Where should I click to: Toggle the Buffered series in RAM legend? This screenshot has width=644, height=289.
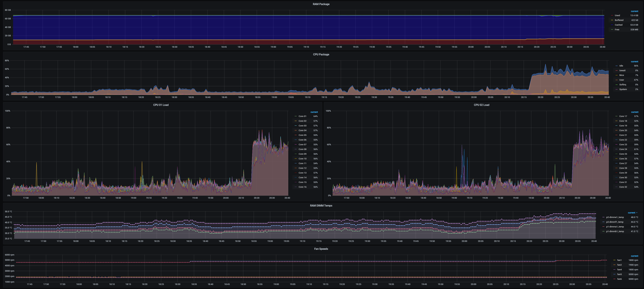pos(619,20)
